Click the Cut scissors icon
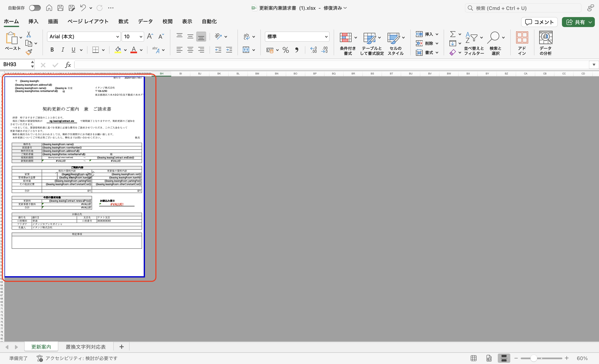The image size is (599, 364). [29, 34]
